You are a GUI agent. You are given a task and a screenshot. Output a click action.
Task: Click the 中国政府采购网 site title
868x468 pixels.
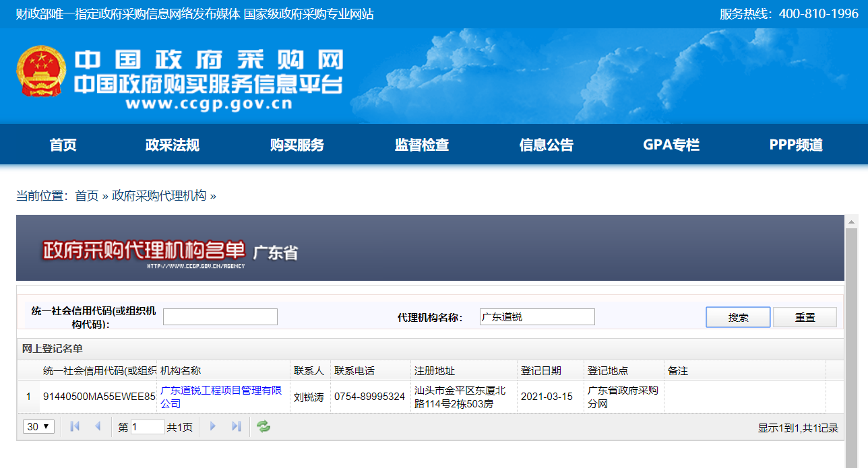(x=208, y=60)
